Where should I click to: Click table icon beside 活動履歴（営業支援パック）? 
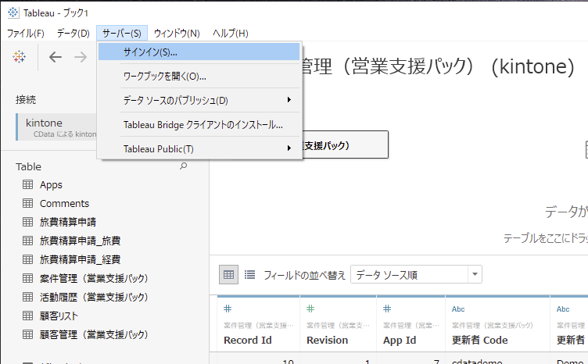[27, 297]
